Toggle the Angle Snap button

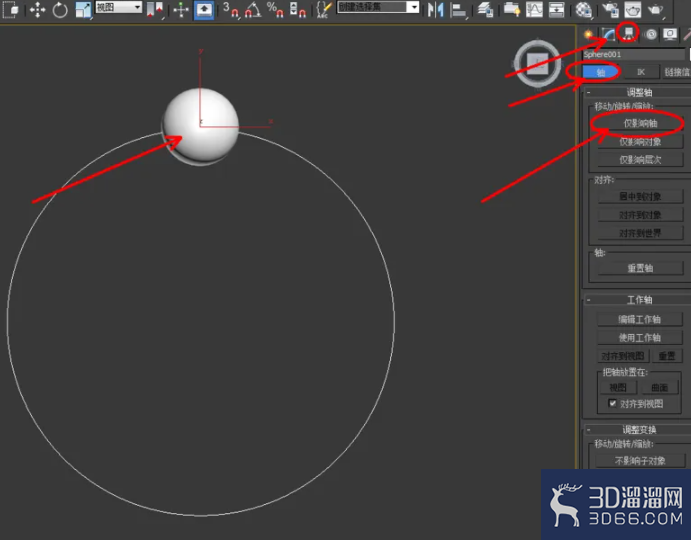tap(253, 9)
